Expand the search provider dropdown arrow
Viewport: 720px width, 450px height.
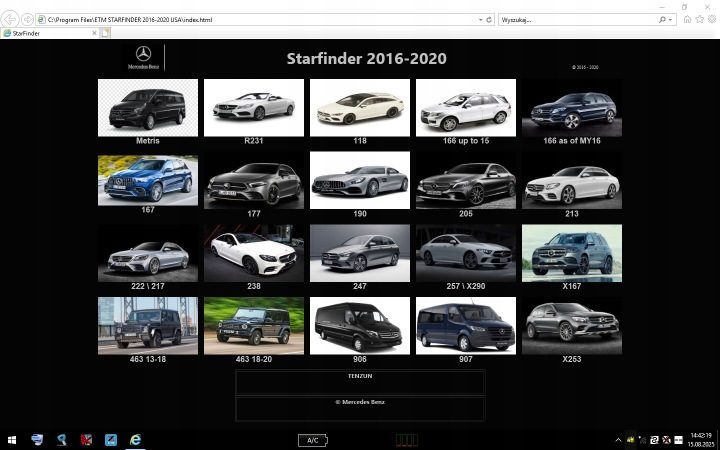pyautogui.click(x=670, y=20)
